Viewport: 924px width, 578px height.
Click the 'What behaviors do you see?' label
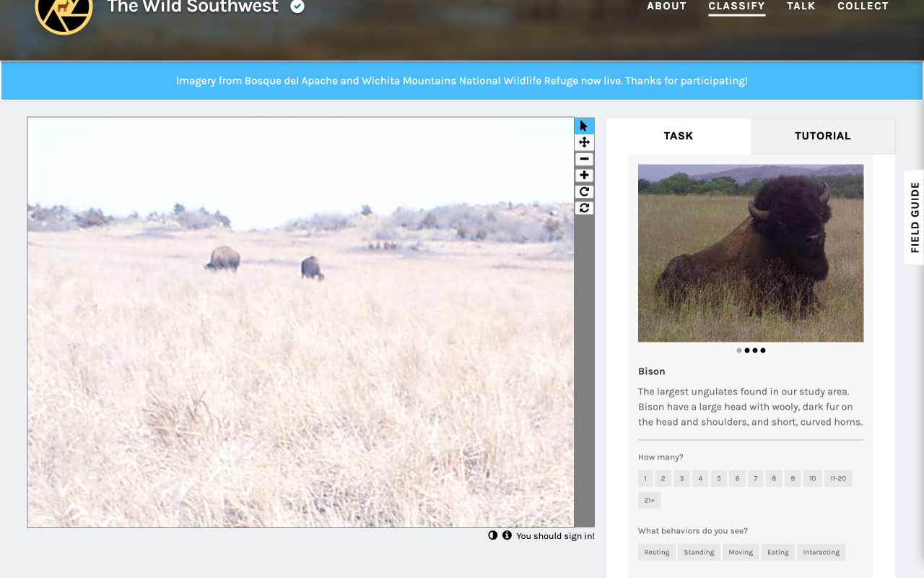pos(693,531)
